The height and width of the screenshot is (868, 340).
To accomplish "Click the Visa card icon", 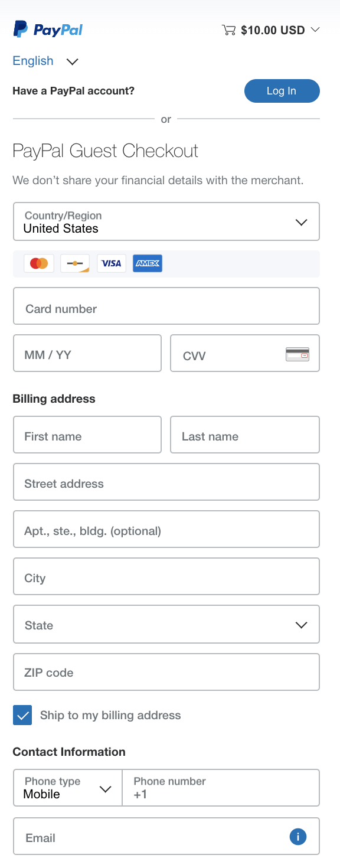I will coord(111,263).
